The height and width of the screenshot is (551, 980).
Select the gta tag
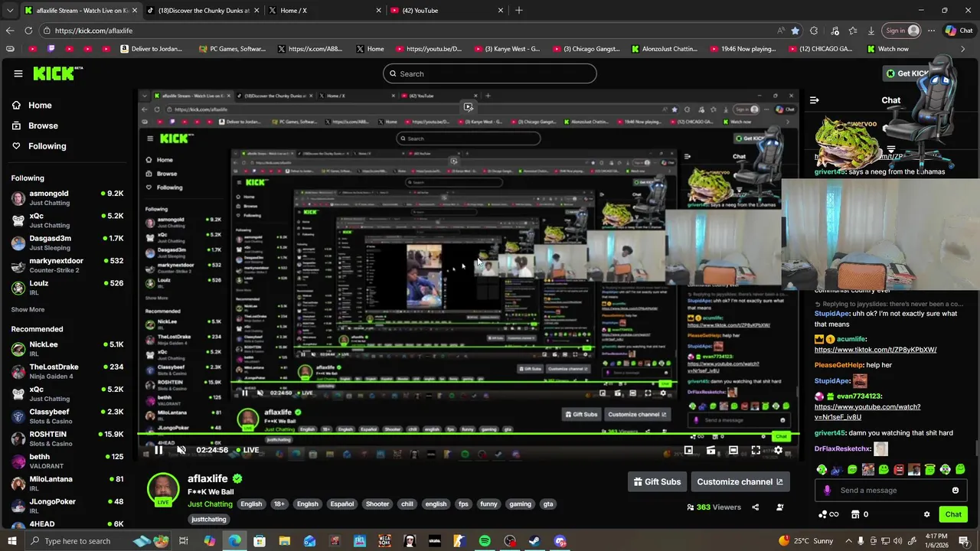pyautogui.click(x=548, y=504)
